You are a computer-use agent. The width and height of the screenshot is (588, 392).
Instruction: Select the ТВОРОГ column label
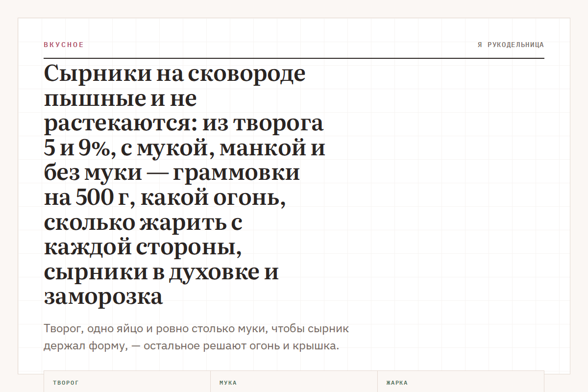point(66,383)
